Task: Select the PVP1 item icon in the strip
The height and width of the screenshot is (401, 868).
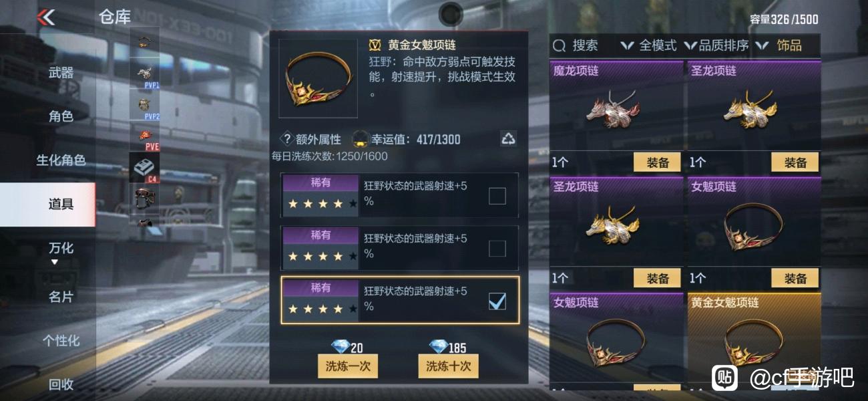Action: click(144, 76)
